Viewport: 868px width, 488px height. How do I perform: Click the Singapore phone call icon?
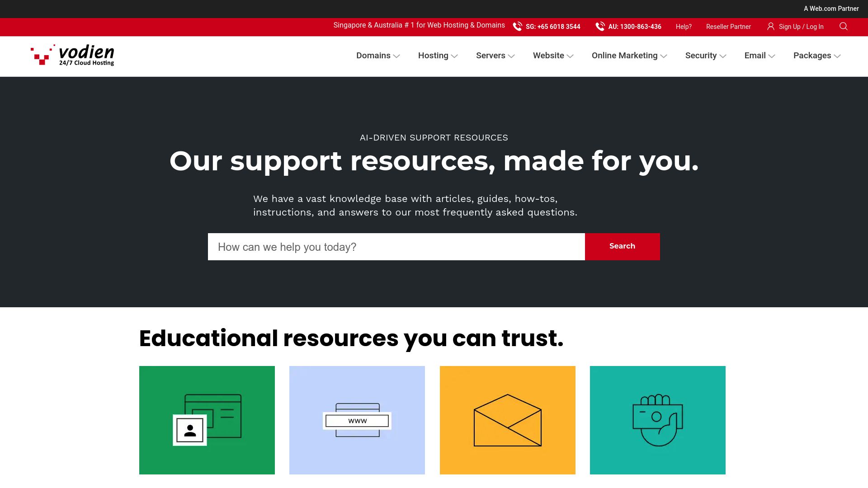click(517, 27)
